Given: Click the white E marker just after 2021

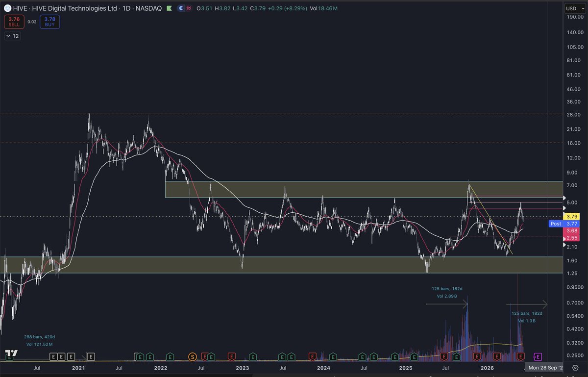Looking at the screenshot, I should point(91,356).
